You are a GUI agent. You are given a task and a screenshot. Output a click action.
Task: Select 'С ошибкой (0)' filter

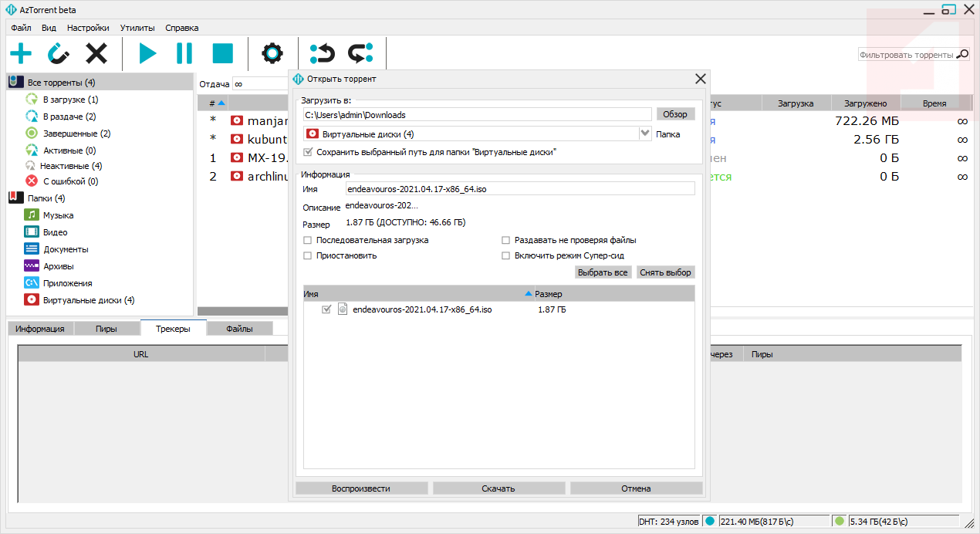70,181
